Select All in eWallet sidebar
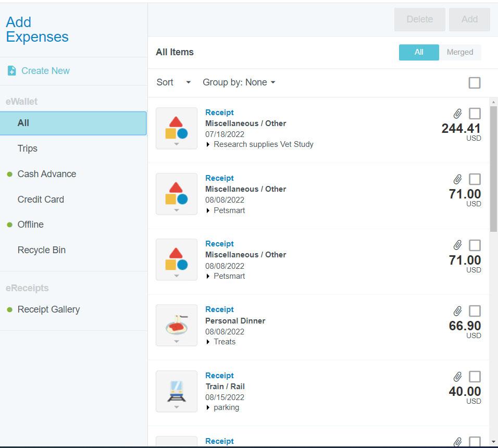The image size is (498, 448). (x=73, y=123)
